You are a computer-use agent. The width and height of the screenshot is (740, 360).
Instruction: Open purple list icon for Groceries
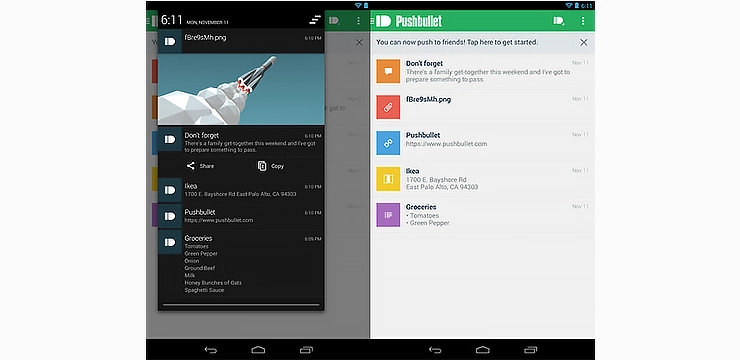tap(388, 215)
